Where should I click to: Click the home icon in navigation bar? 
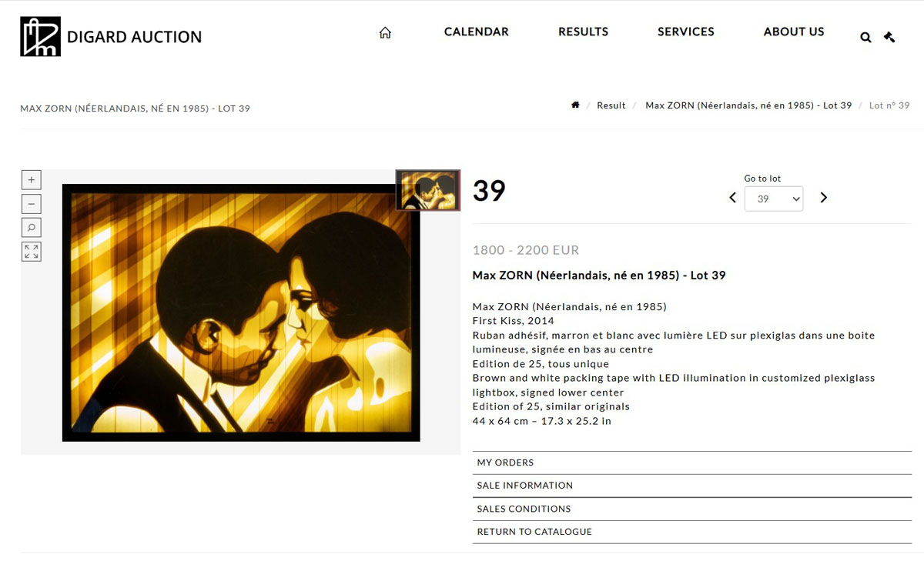[385, 32]
